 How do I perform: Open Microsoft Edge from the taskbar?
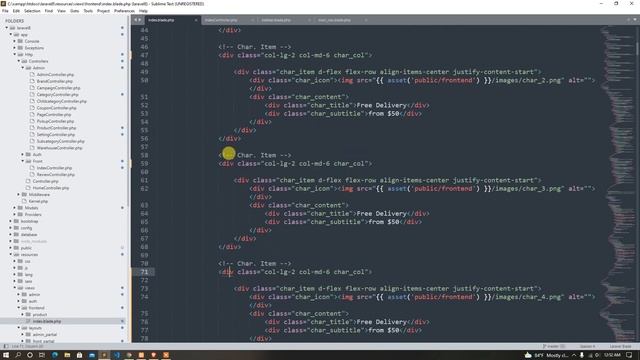click(x=55, y=355)
